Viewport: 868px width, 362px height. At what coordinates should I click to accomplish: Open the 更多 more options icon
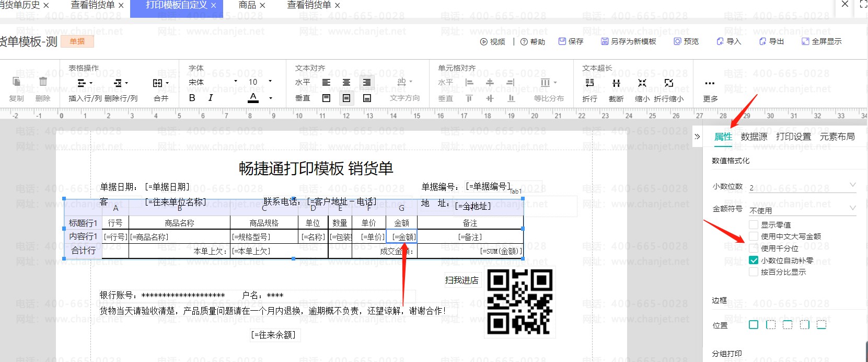click(x=710, y=84)
